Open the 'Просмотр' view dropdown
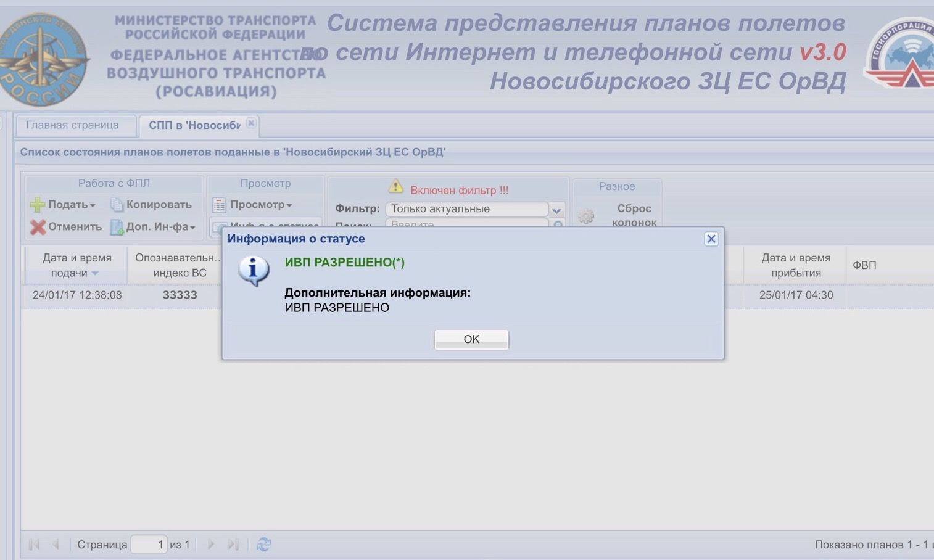Screen dimensions: 934x560 (x=253, y=205)
